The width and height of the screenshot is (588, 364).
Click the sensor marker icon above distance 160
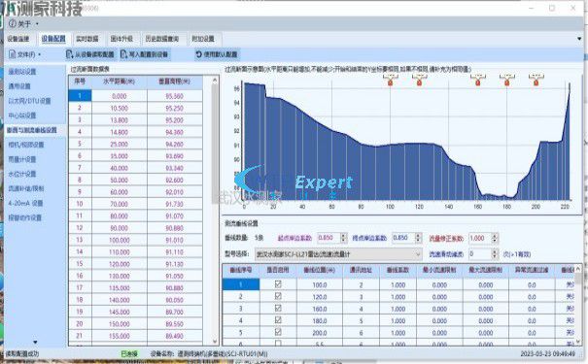(x=478, y=80)
